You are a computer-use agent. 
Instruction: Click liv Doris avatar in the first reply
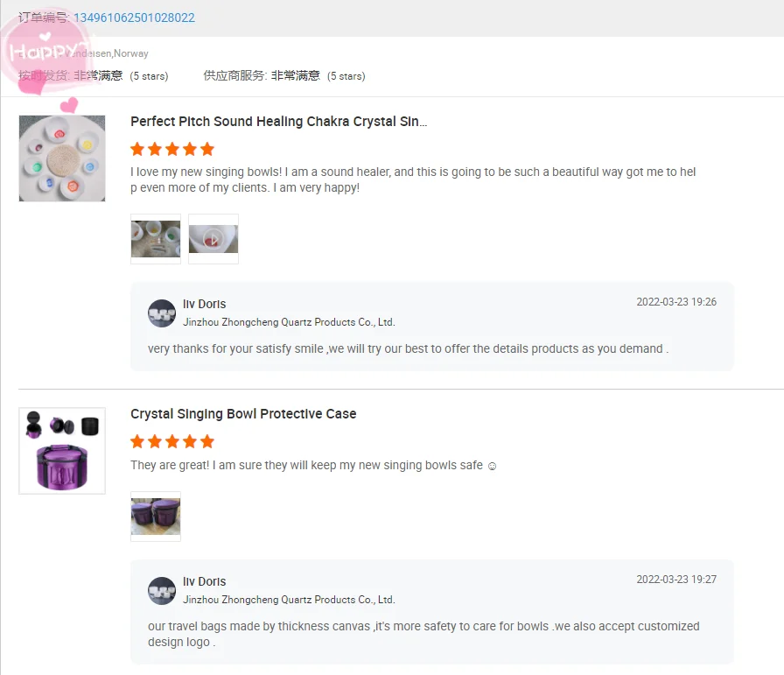pyautogui.click(x=162, y=313)
